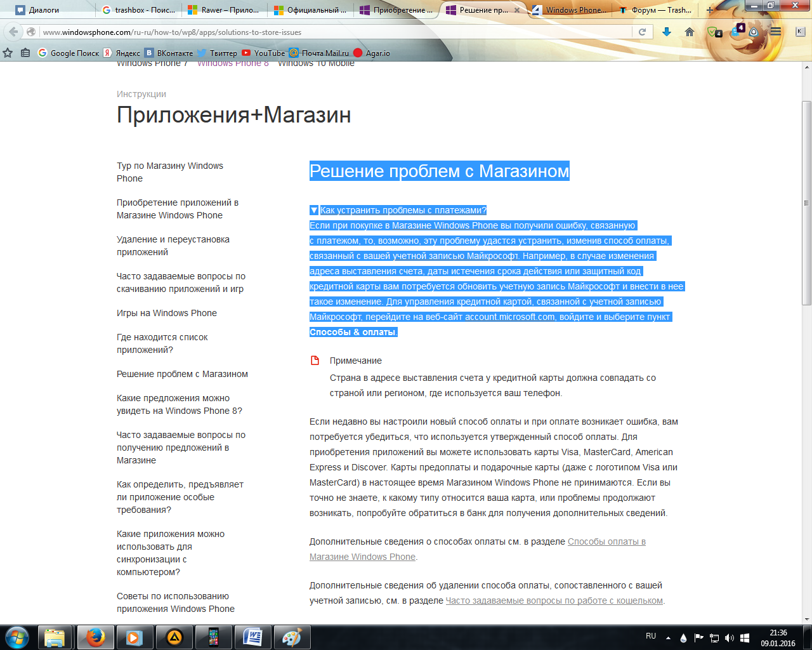Open 'Часто задаваемые вопросы по получению предложений' link

pyautogui.click(x=181, y=448)
